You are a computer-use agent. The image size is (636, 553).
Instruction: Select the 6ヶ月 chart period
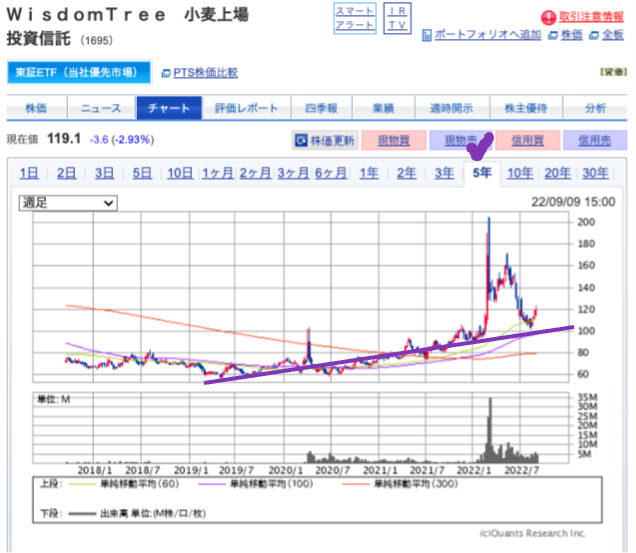pyautogui.click(x=331, y=174)
